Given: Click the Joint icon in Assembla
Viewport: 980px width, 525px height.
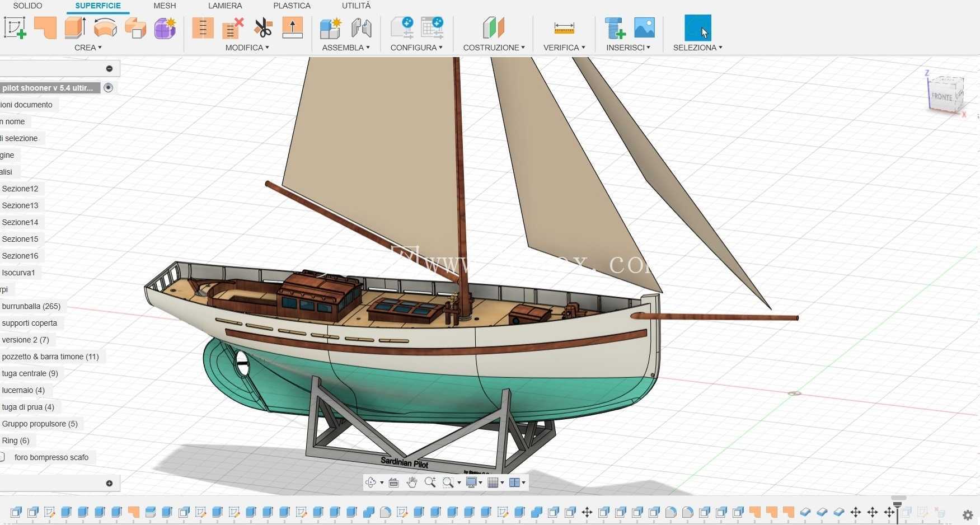Looking at the screenshot, I should [x=361, y=27].
